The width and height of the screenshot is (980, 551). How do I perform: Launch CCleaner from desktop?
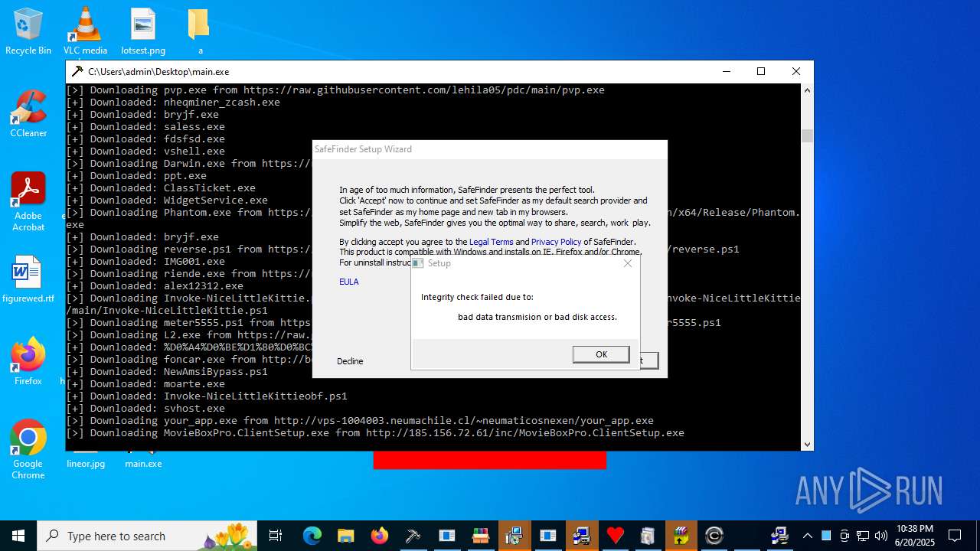click(x=28, y=114)
